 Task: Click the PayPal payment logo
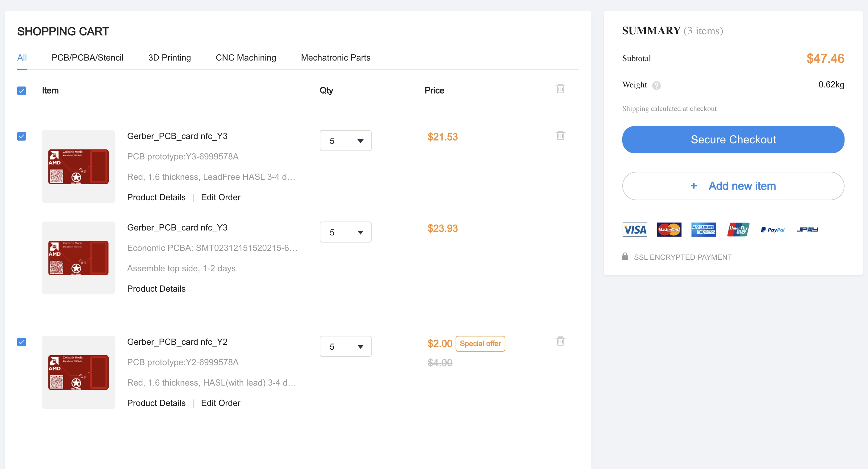(772, 230)
